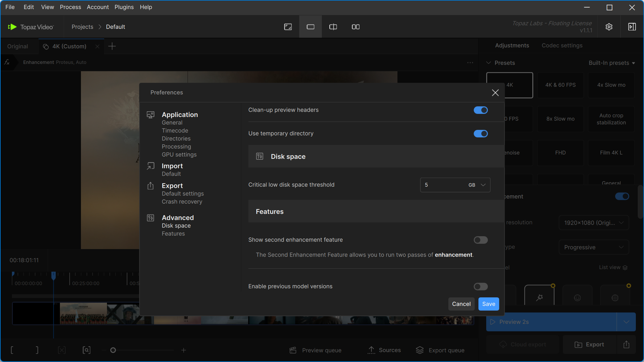
Task: Disable Clean-up preview headers toggle
Action: coord(481,110)
